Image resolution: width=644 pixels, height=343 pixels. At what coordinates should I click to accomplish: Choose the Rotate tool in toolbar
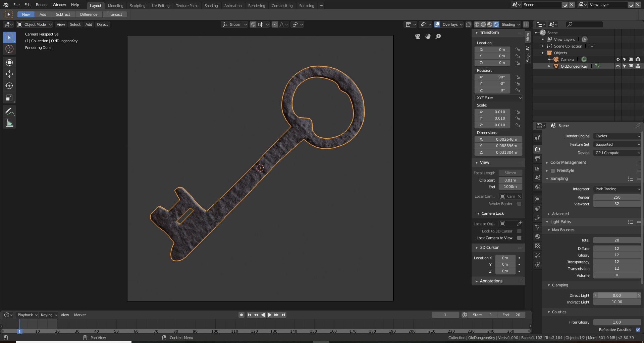[x=9, y=86]
